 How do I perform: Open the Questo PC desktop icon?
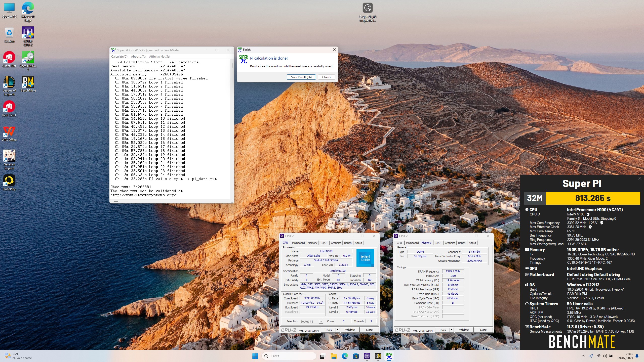9,10
